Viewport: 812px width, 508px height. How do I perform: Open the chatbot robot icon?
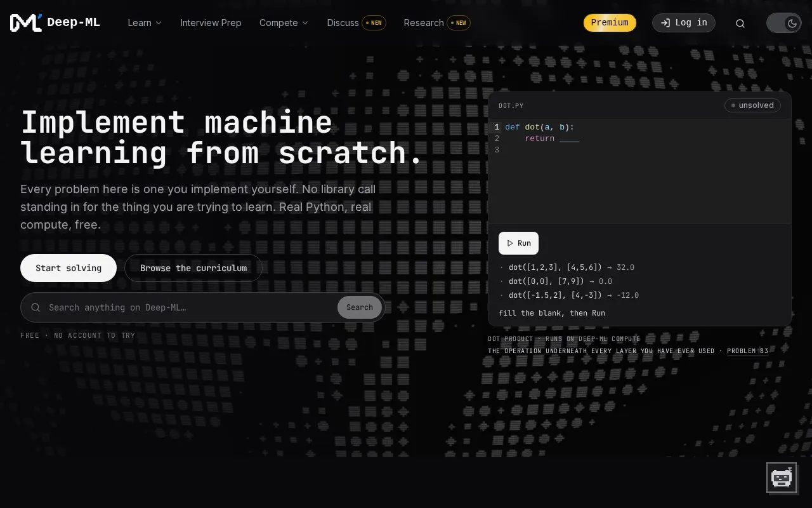pos(782,478)
